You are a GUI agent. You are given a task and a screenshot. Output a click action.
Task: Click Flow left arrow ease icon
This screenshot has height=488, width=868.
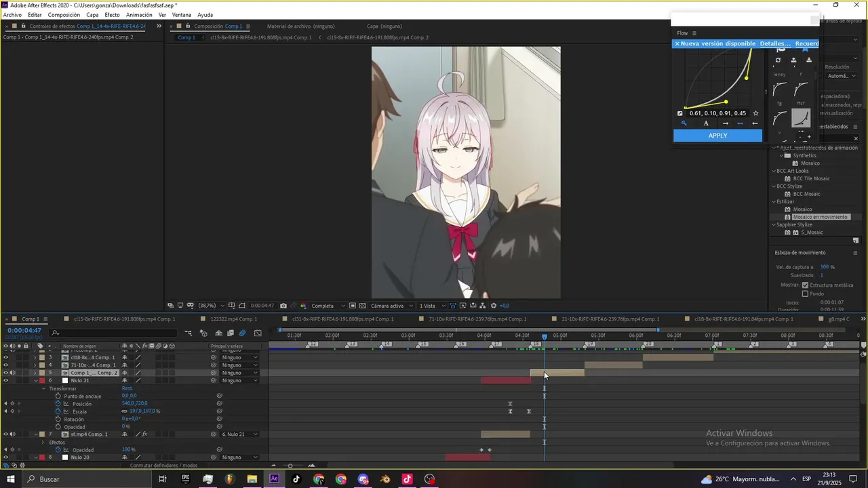click(755, 123)
